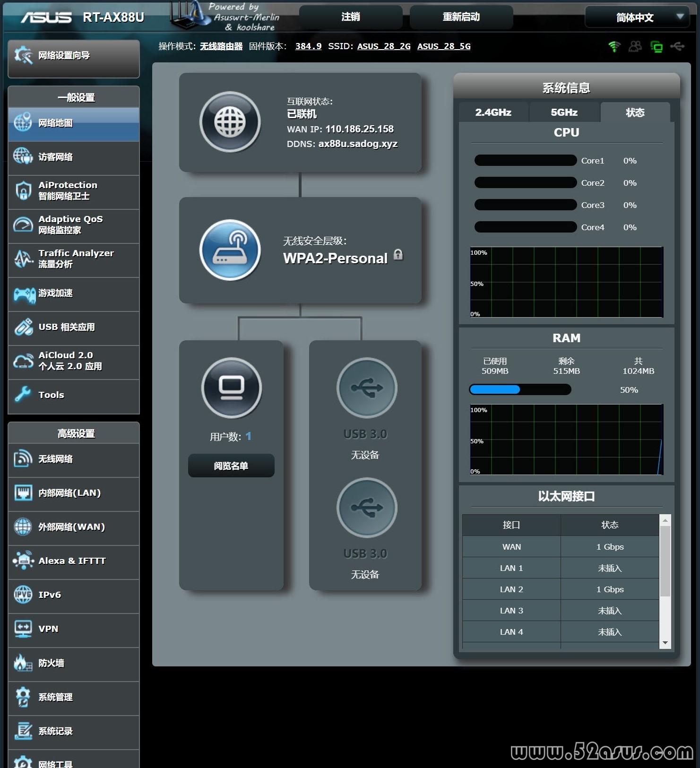Click the client computer icon
The image size is (700, 768).
232,388
